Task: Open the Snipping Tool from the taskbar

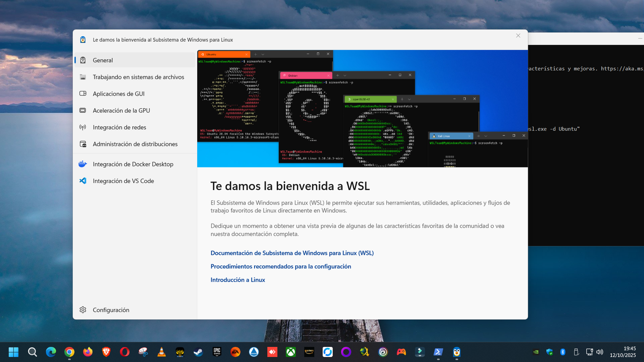Action: (x=143, y=352)
